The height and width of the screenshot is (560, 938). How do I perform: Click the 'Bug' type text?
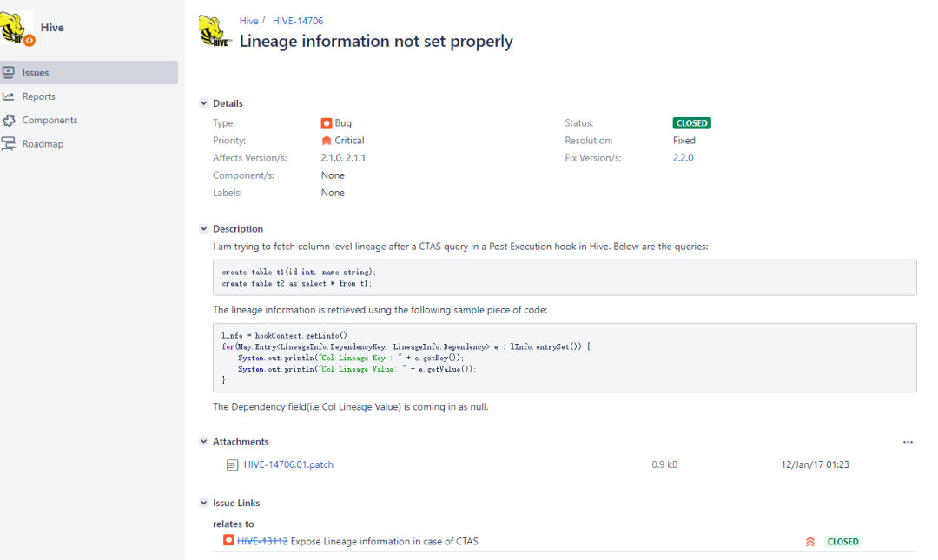[x=343, y=123]
